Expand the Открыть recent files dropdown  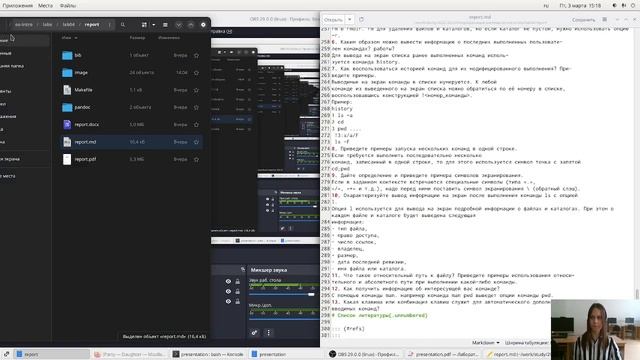(349, 20)
